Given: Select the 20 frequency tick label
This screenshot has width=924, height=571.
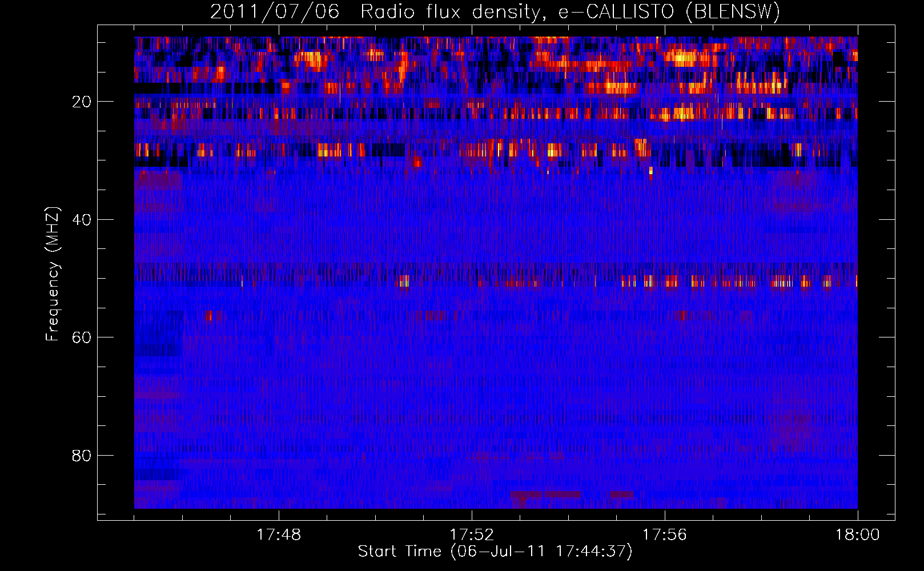Looking at the screenshot, I should 82,102.
